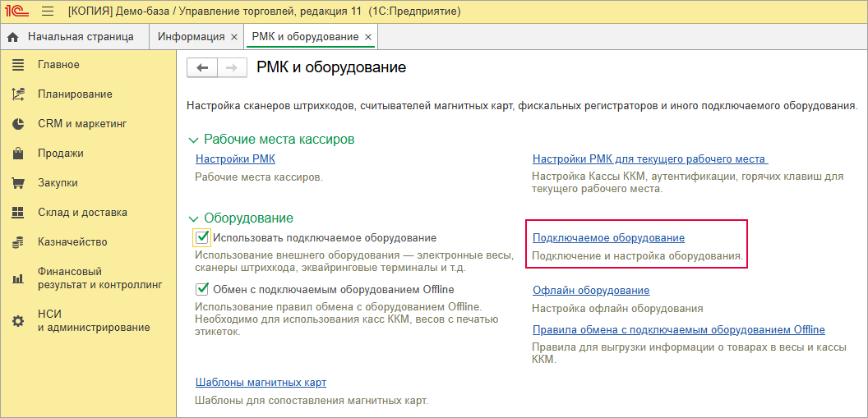
Task: Open the CRM и маркетинг pie icon
Action: (x=18, y=124)
